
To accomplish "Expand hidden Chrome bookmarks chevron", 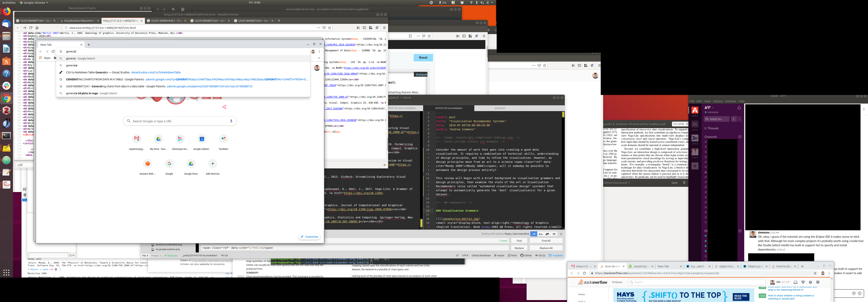I will [319, 58].
